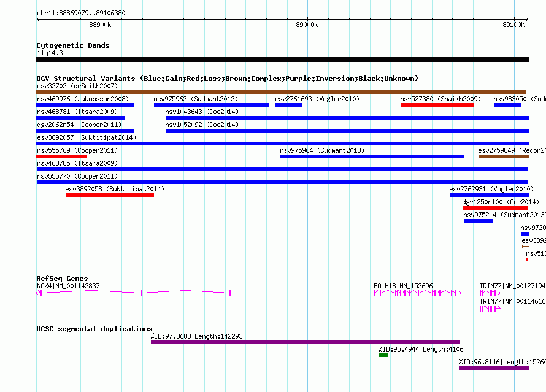Image resolution: width=546 pixels, height=392 pixels.
Task: Click the 89000k ruler position label
Action: coord(307,25)
